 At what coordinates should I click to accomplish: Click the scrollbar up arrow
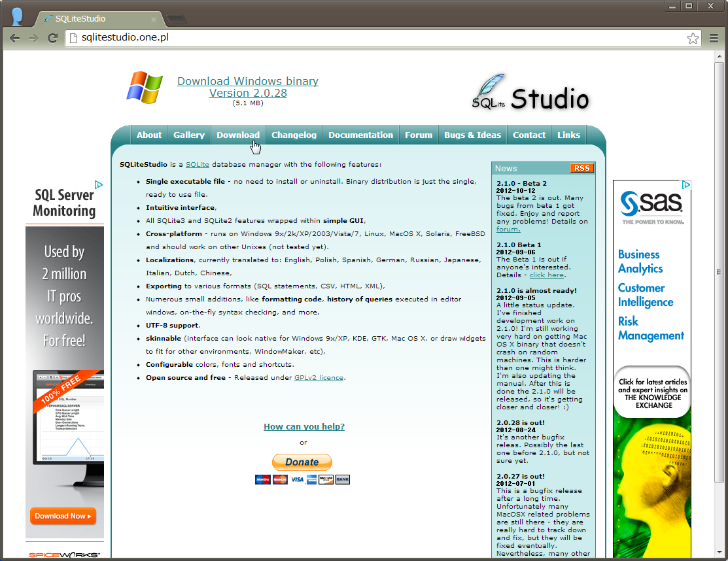(719, 57)
